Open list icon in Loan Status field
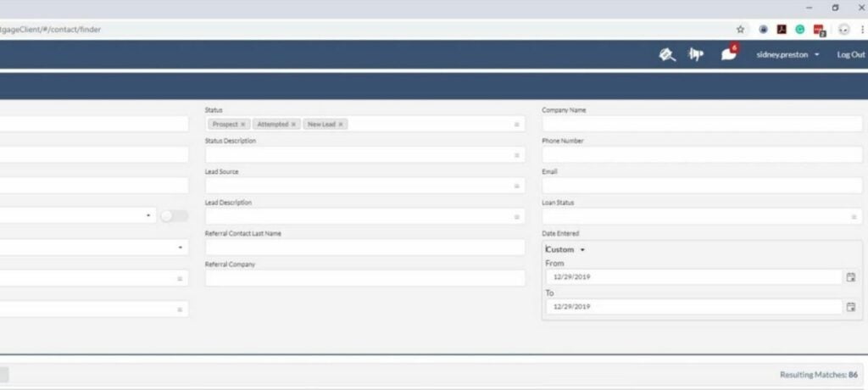Image resolution: width=868 pixels, height=390 pixels. click(x=854, y=217)
